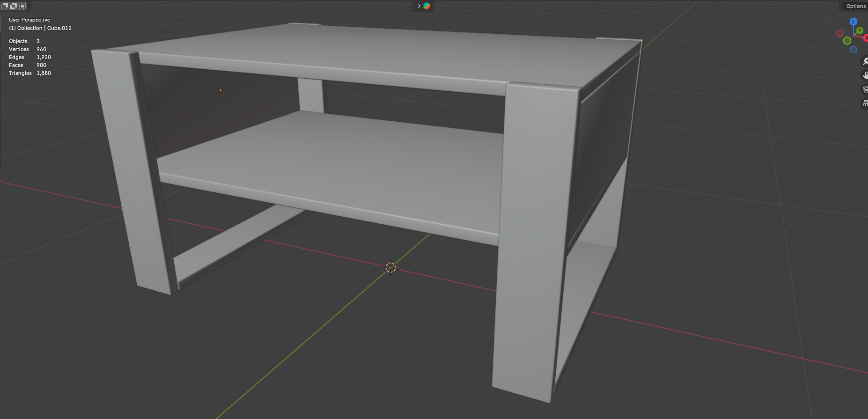
Task: Click the Edges 1,920 statistic
Action: click(30, 57)
